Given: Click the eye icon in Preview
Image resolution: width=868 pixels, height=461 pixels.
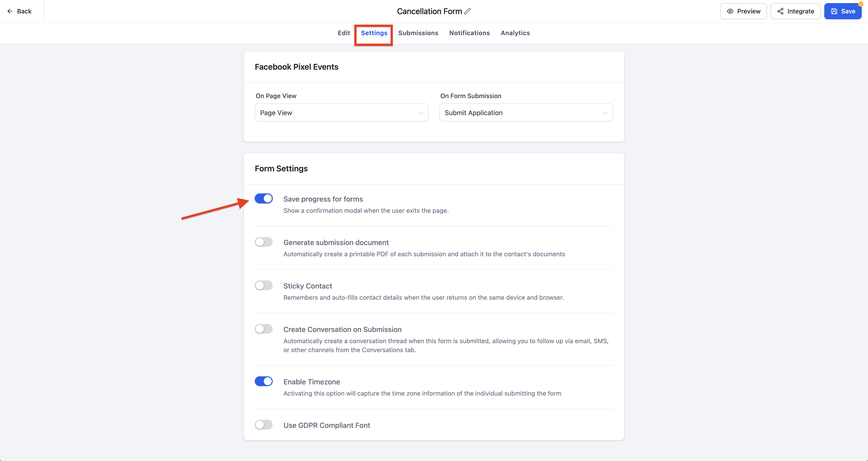Looking at the screenshot, I should click(730, 11).
